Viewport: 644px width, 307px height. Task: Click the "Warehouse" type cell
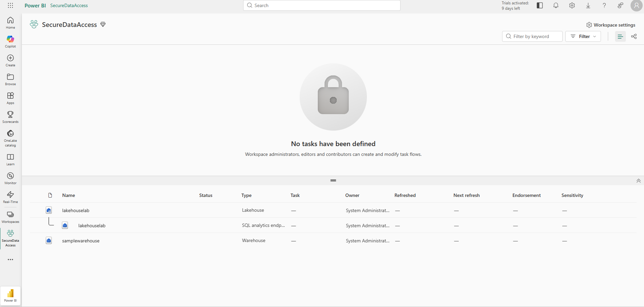coord(254,240)
